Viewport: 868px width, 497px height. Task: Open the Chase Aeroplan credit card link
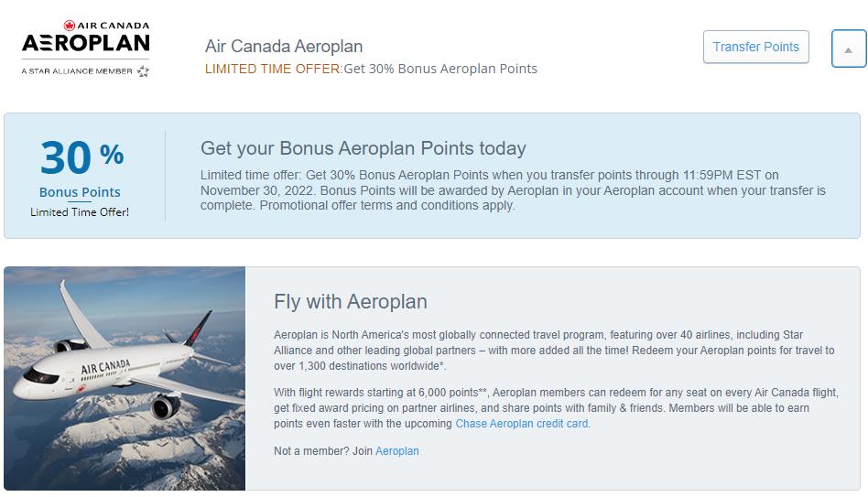[522, 424]
